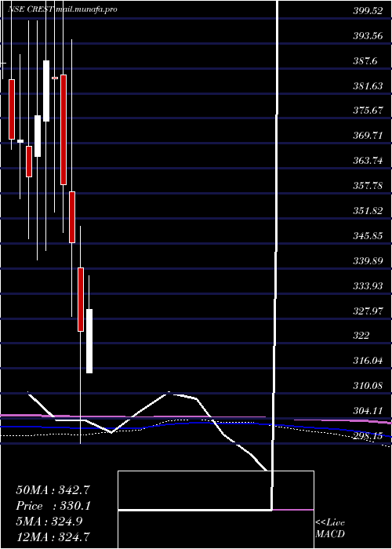Screen dimensions: 392x549
Task: Click the 298.15 price axis label
Action: [368, 436]
